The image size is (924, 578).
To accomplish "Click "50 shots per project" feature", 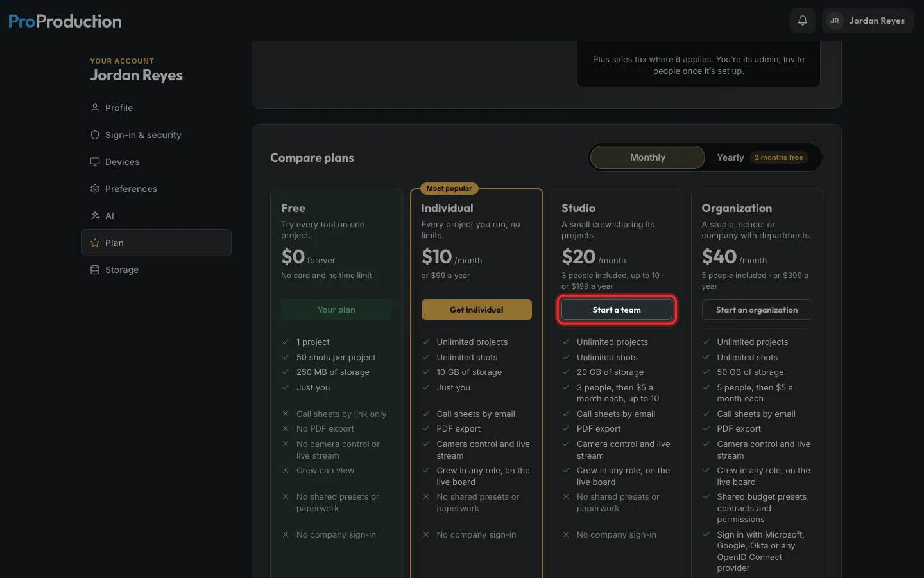I will (x=336, y=358).
